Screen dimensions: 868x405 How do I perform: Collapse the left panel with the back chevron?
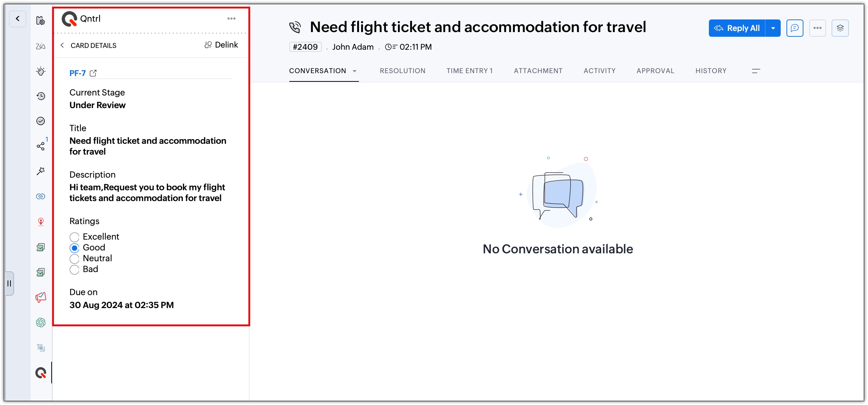17,19
